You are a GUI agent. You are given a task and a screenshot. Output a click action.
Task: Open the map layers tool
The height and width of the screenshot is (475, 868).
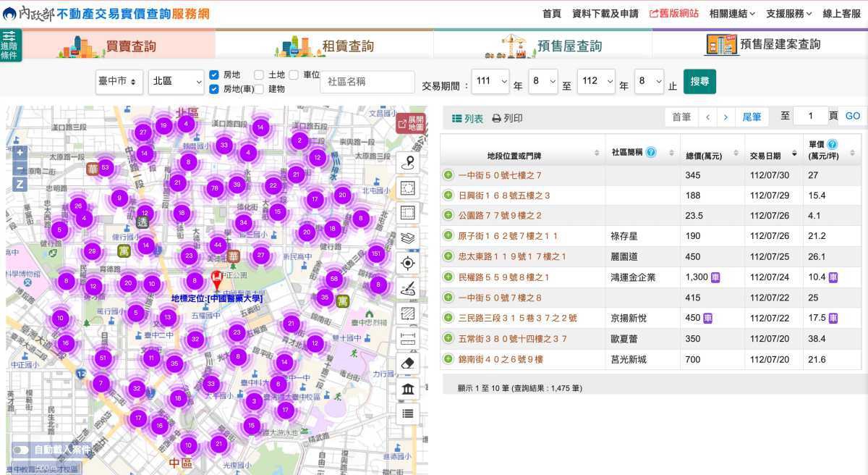pos(408,238)
